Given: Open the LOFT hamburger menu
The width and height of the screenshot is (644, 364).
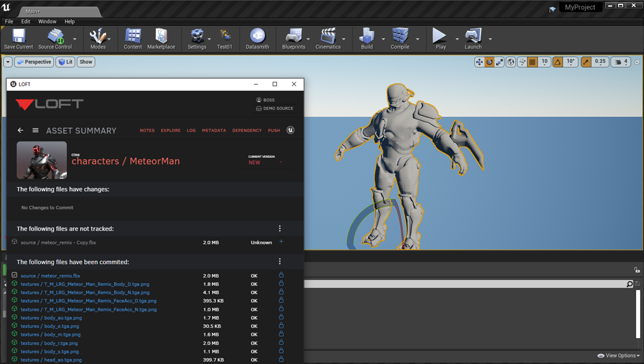Looking at the screenshot, I should coord(36,130).
